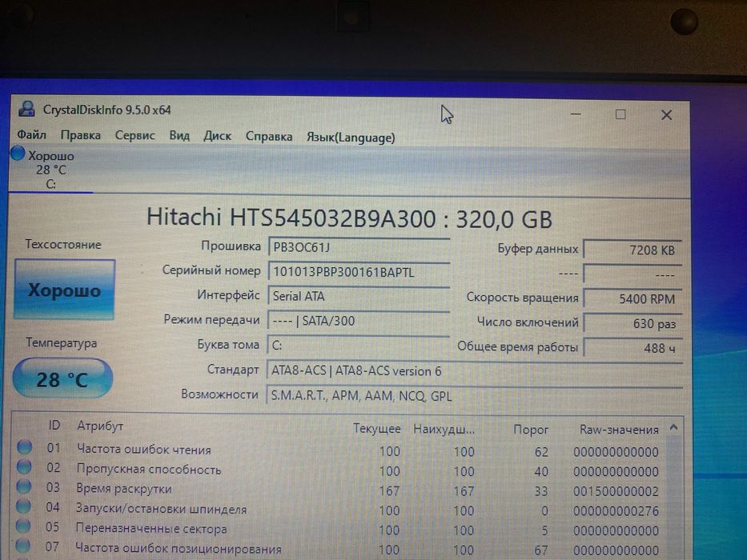The image size is (747, 560).
Task: Click current value 167 in Время раскрутки row
Action: click(389, 490)
